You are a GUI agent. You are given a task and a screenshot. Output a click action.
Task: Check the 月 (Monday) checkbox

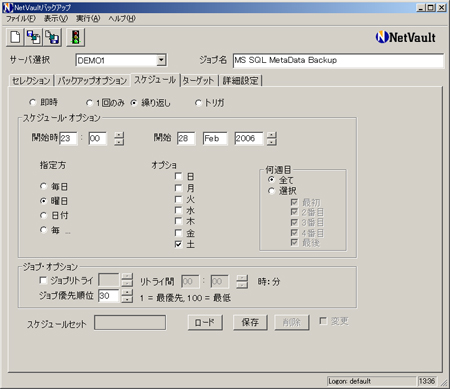(x=179, y=188)
